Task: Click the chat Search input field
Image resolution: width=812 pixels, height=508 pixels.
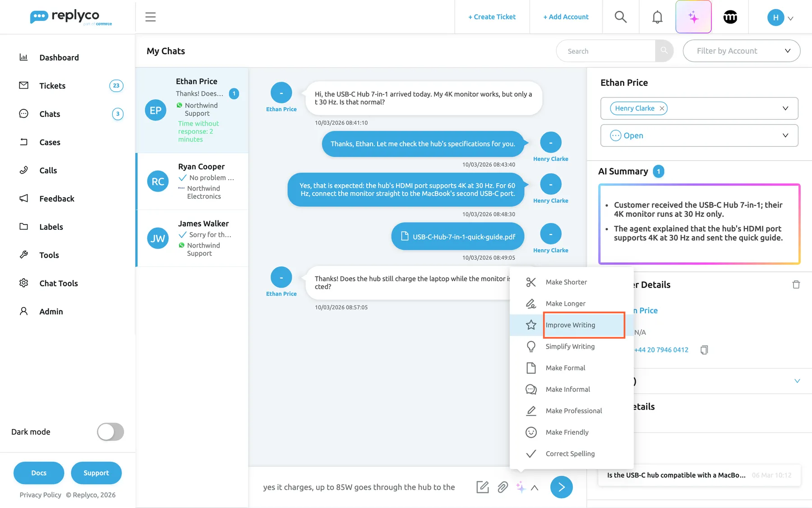Action: [605, 51]
